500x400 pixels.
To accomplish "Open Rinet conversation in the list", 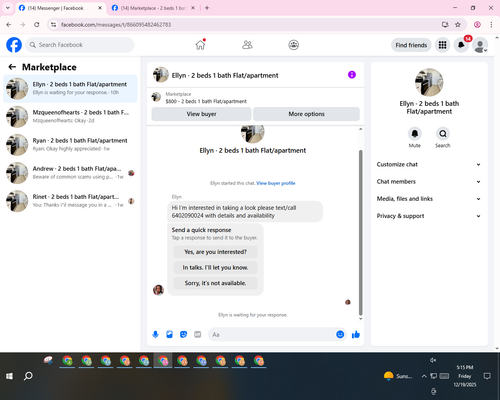I will click(70, 201).
